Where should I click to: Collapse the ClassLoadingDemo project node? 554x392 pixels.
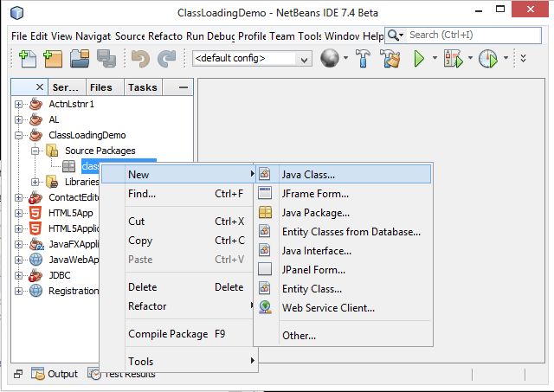[18, 135]
